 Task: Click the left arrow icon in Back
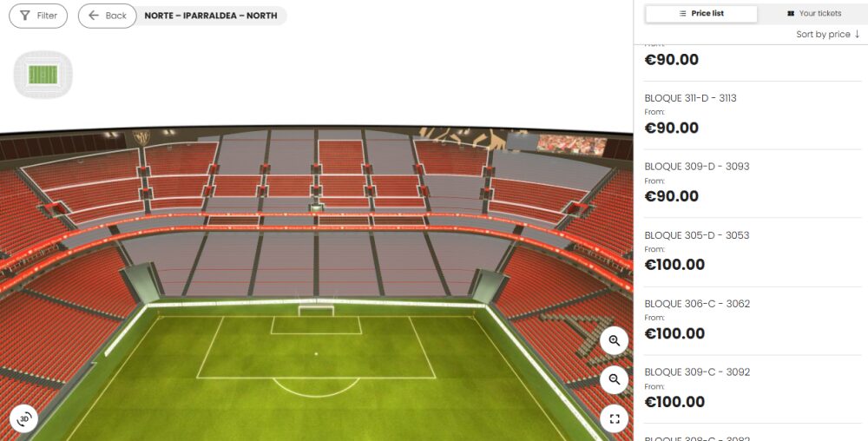94,16
